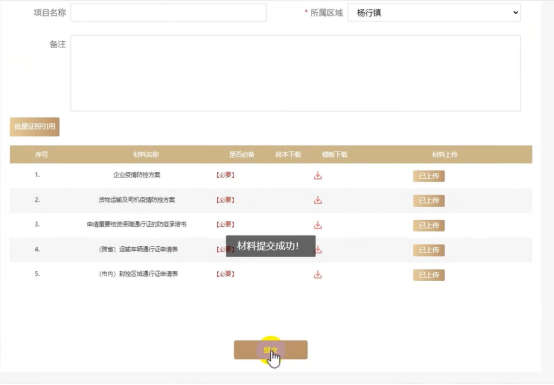The height and width of the screenshot is (385, 554).
Task: Click the 备注 field label
Action: point(58,44)
